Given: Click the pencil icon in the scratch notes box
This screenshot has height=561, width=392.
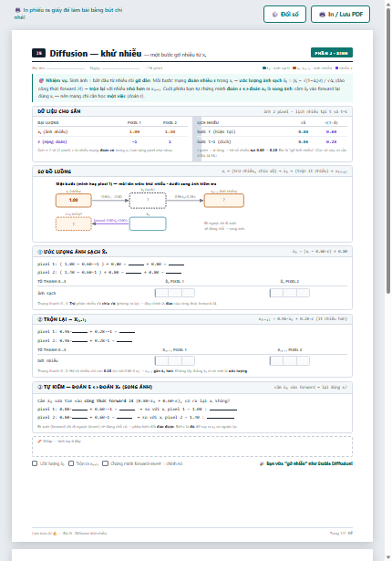Looking at the screenshot, I should (x=40, y=442).
